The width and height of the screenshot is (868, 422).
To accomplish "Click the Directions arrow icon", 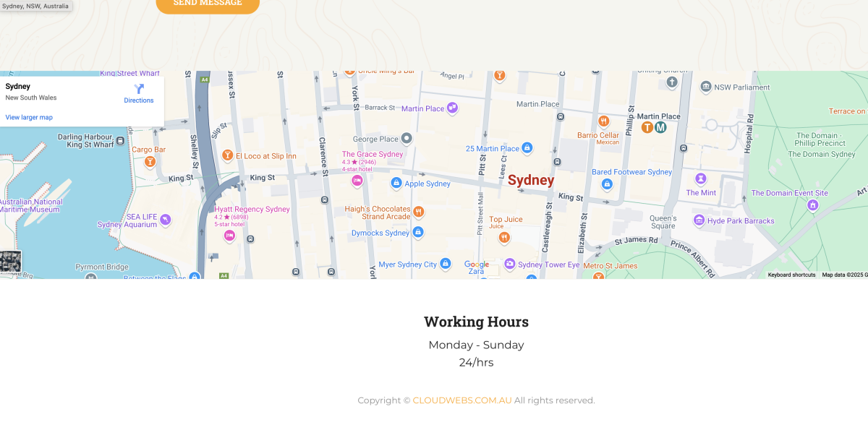I will (139, 89).
